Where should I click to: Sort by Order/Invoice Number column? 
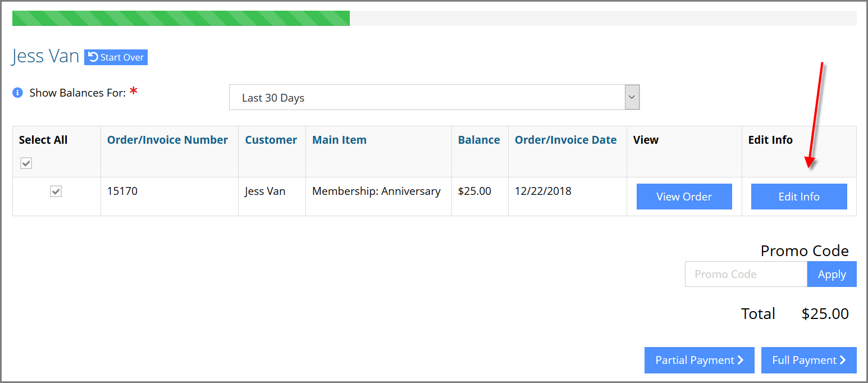(167, 140)
